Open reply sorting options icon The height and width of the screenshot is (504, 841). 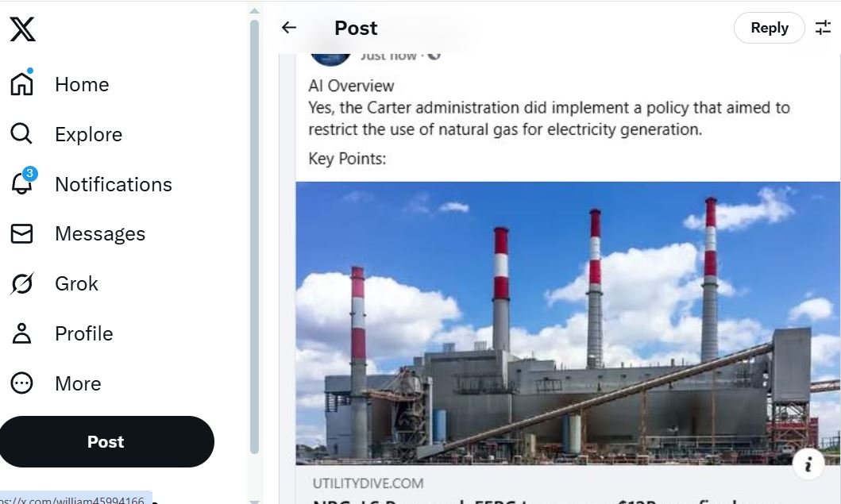823,28
